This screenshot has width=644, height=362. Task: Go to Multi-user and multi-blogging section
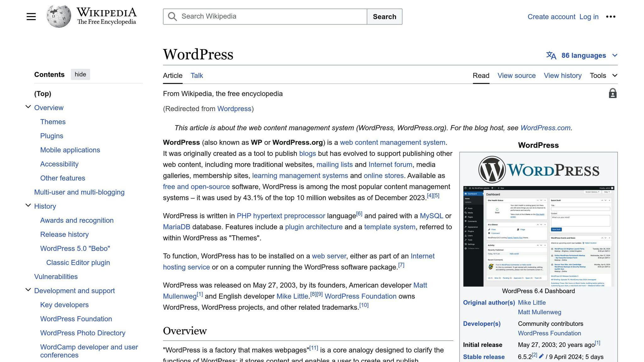click(79, 192)
